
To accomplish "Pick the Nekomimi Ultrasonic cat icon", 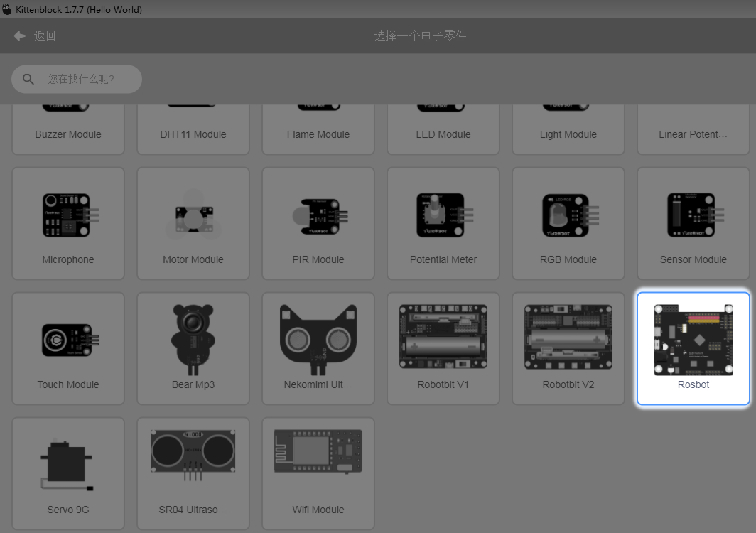I will point(318,340).
